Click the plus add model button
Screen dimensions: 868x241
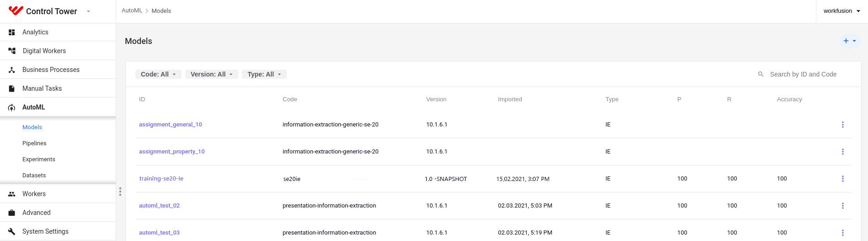point(850,41)
